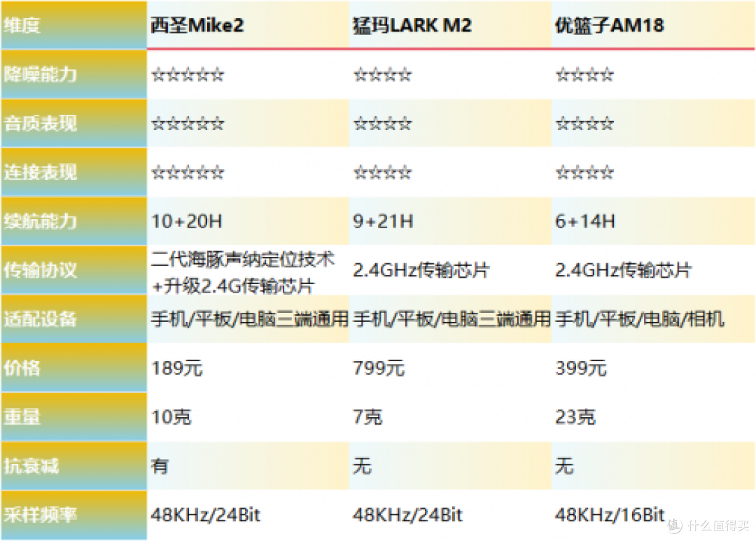Click 西圣Mike2 star rating in 降噪能力 row
The height and width of the screenshot is (541, 756).
(x=188, y=75)
